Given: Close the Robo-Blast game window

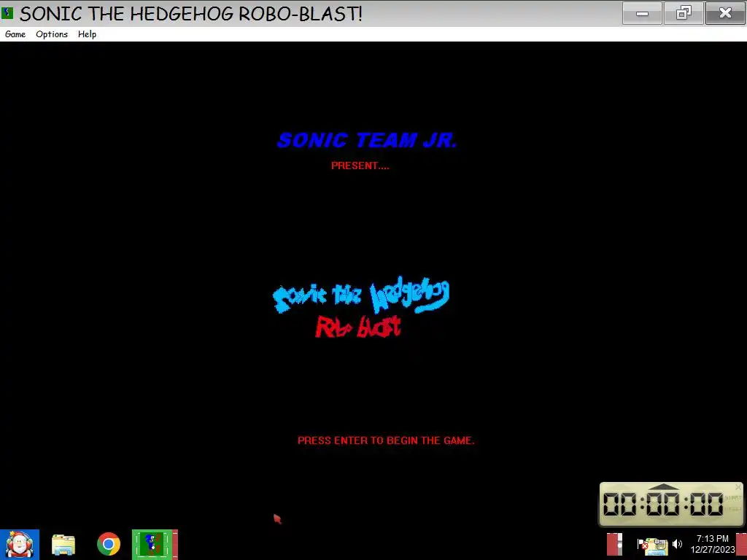Looking at the screenshot, I should [726, 13].
